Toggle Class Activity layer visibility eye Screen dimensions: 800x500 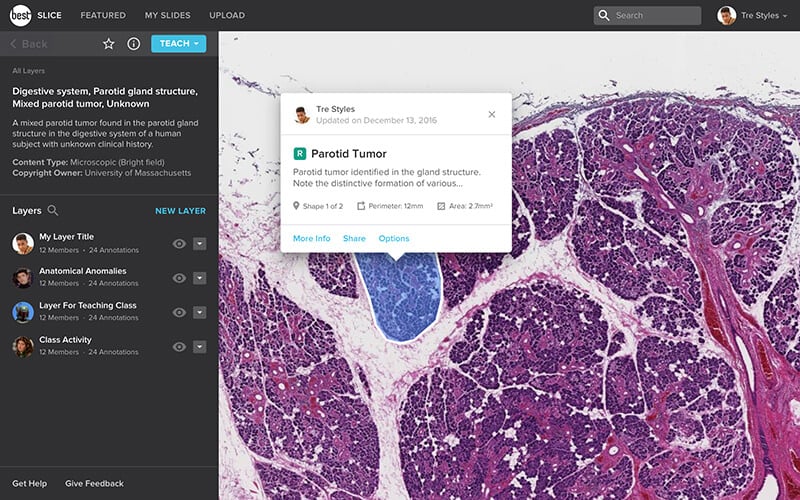tap(179, 346)
